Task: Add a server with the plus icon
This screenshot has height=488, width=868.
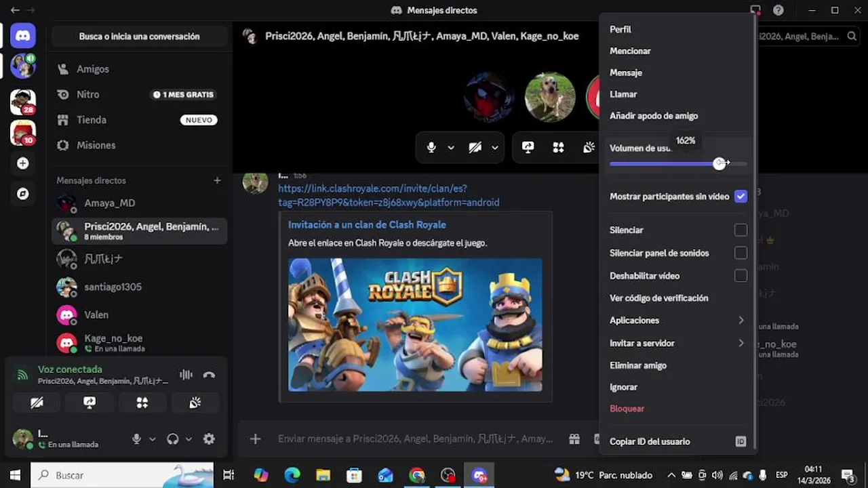Action: [x=23, y=163]
